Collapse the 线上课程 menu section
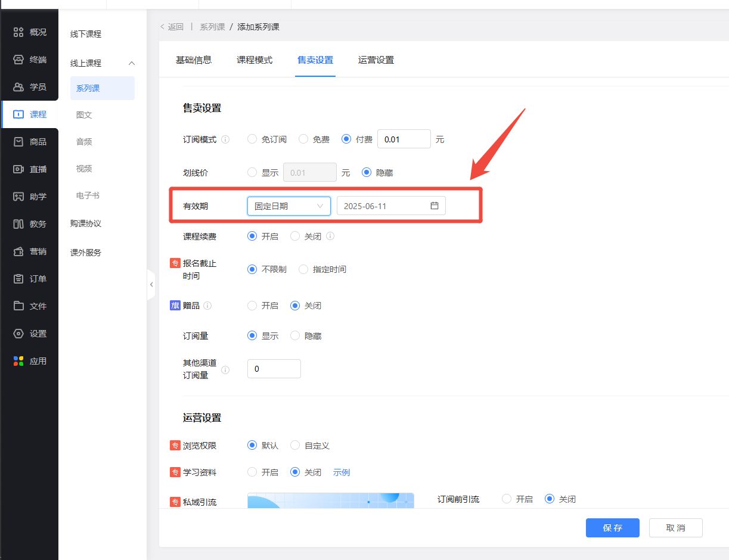The image size is (729, 560). coord(132,63)
